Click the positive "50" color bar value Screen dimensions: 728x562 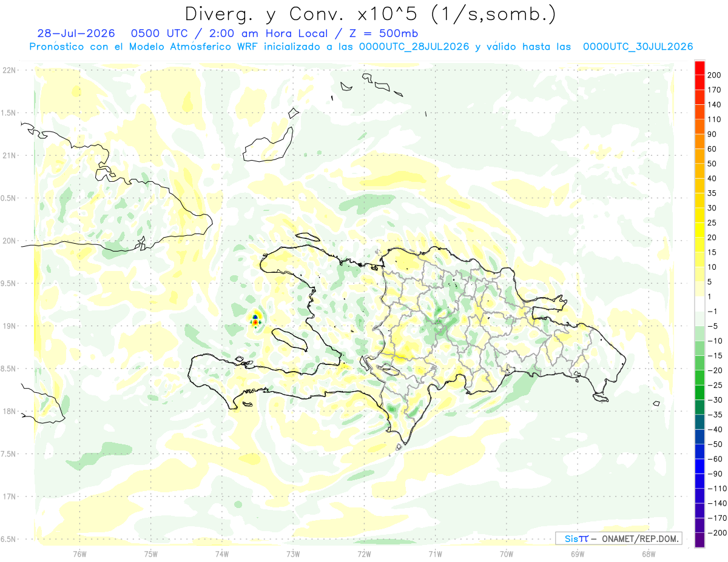pos(712,164)
